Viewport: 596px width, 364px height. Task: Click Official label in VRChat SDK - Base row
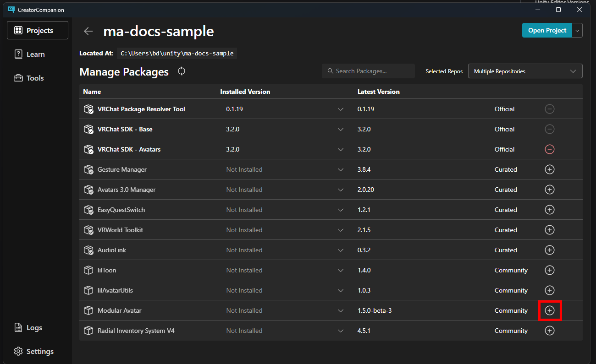[x=504, y=129]
